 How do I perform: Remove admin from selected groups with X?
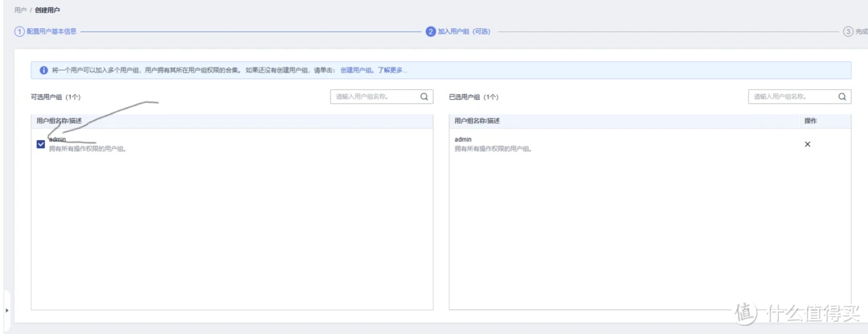(807, 144)
